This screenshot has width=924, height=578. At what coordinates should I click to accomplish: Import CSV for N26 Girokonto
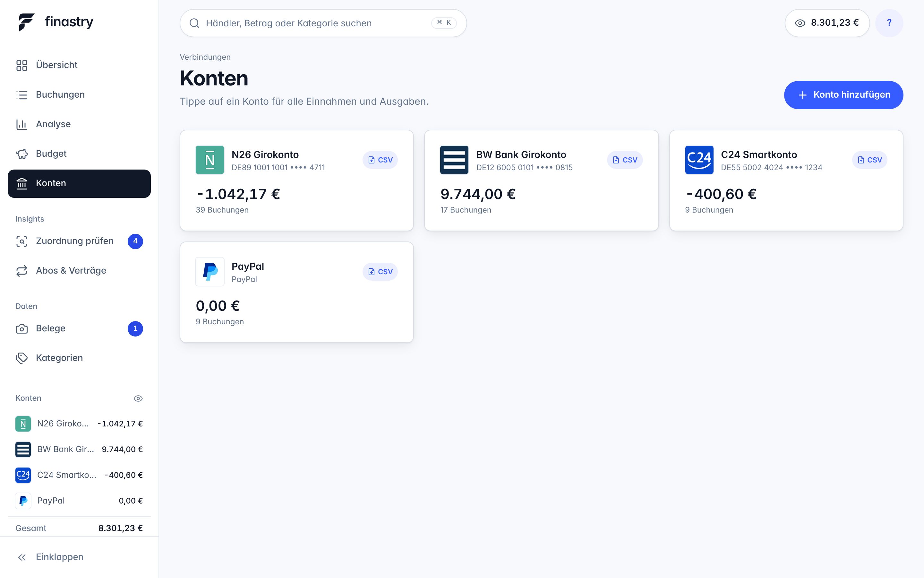pyautogui.click(x=380, y=160)
